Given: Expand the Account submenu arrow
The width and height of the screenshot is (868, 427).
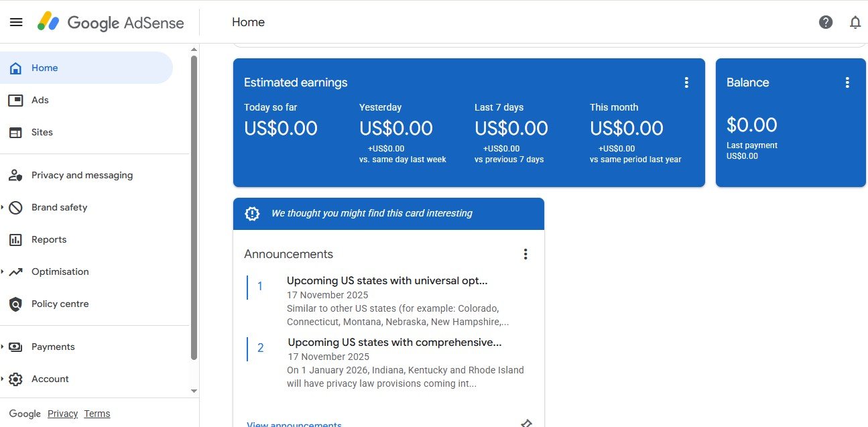Looking at the screenshot, I should pos(3,379).
